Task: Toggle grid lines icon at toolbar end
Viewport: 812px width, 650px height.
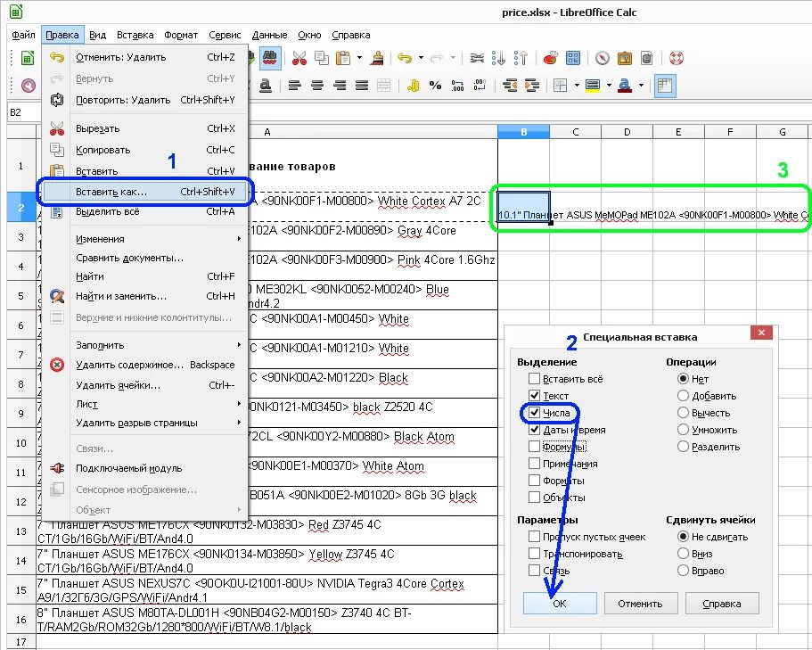Action: tap(665, 86)
